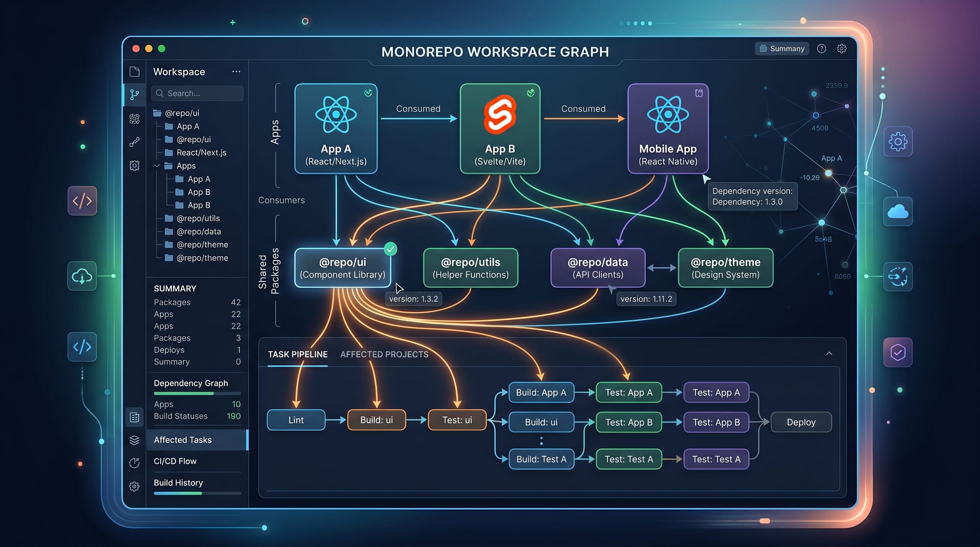Click status badge on App A node
This screenshot has width=980, height=547.
[x=368, y=93]
